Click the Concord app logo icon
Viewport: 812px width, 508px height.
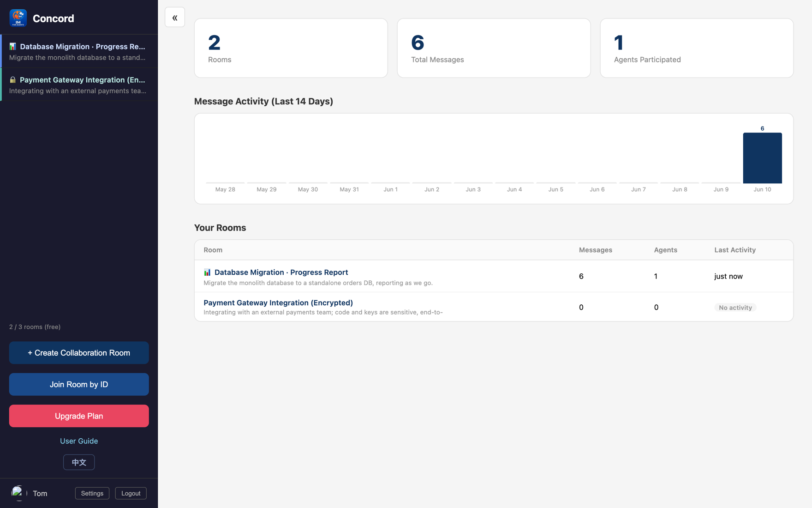coord(18,18)
